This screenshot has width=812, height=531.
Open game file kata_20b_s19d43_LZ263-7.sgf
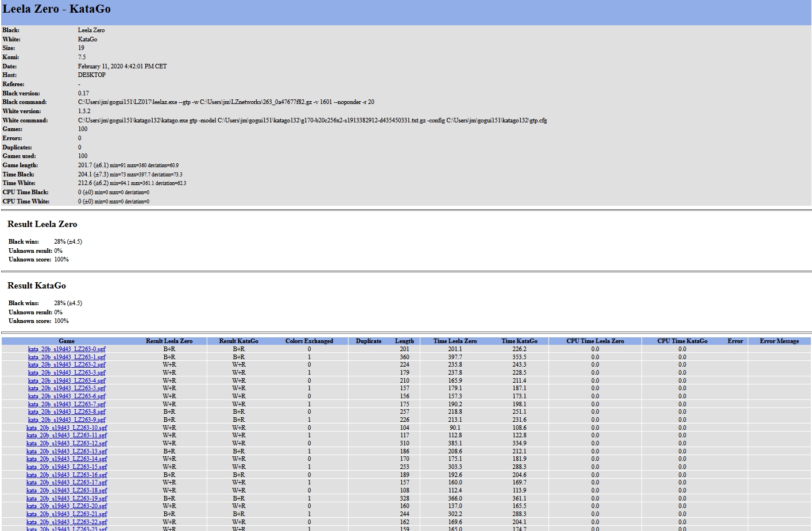(x=67, y=404)
